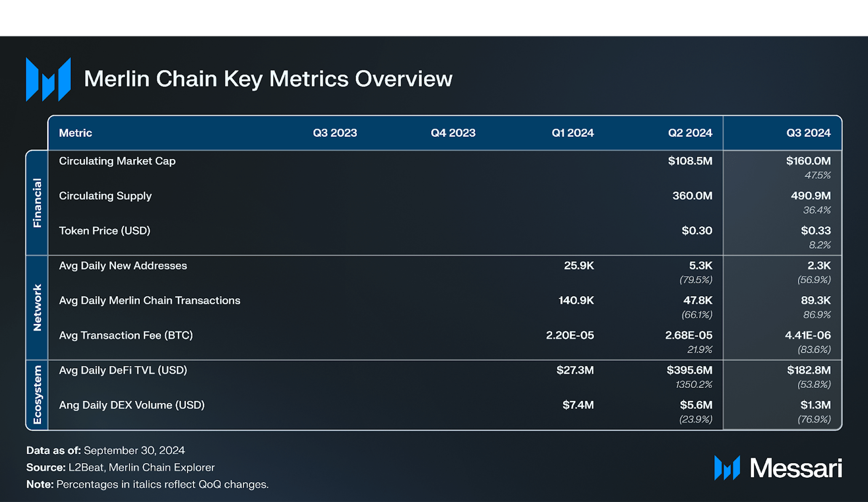Viewport: 868px width, 502px height.
Task: Click the Note about QoQ changes
Action: 148,484
